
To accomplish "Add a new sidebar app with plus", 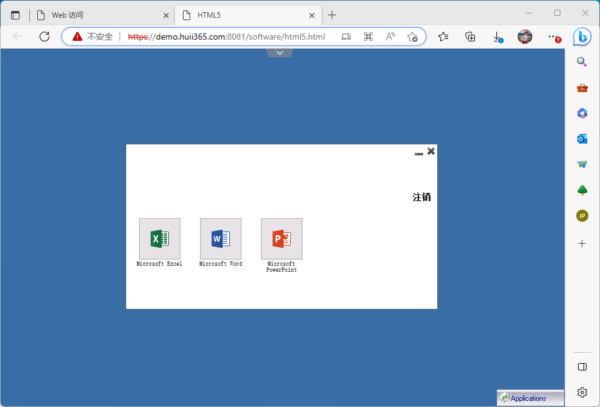I will click(582, 243).
